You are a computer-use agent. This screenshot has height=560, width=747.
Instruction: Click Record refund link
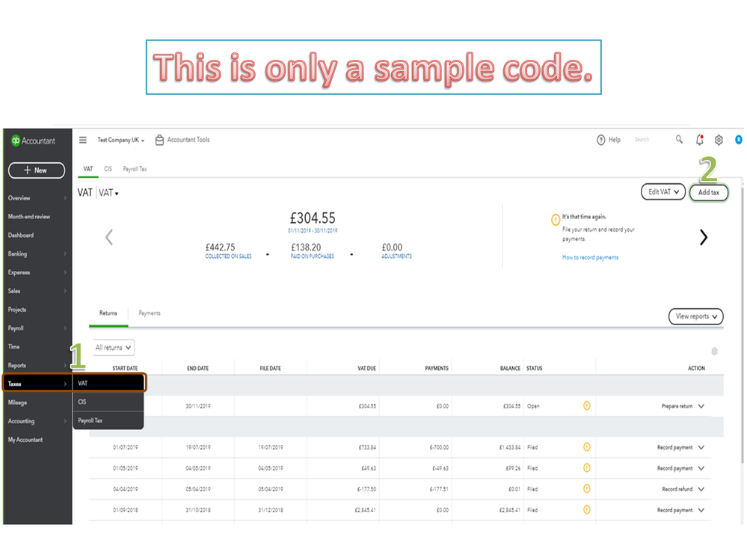tap(677, 489)
